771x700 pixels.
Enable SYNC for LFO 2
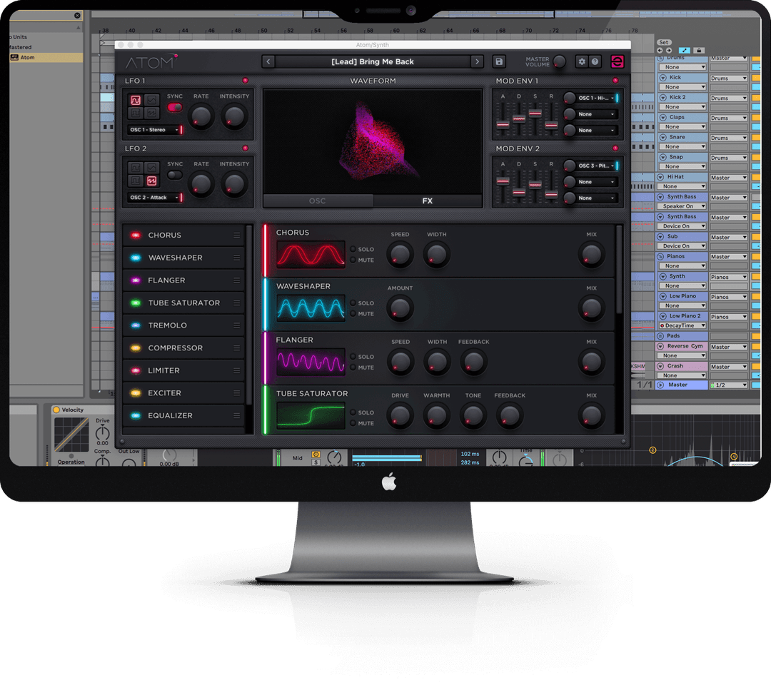point(176,173)
